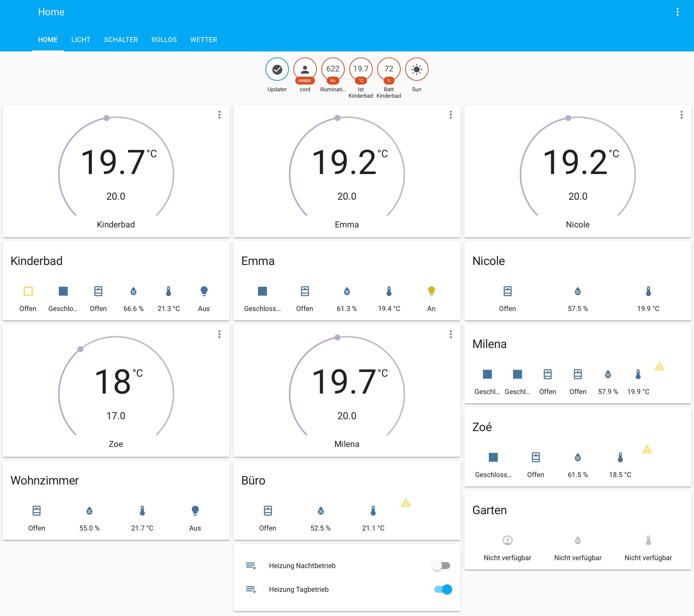Click the Illumination badge showing 622 lm
This screenshot has width=694, height=616.
click(332, 69)
